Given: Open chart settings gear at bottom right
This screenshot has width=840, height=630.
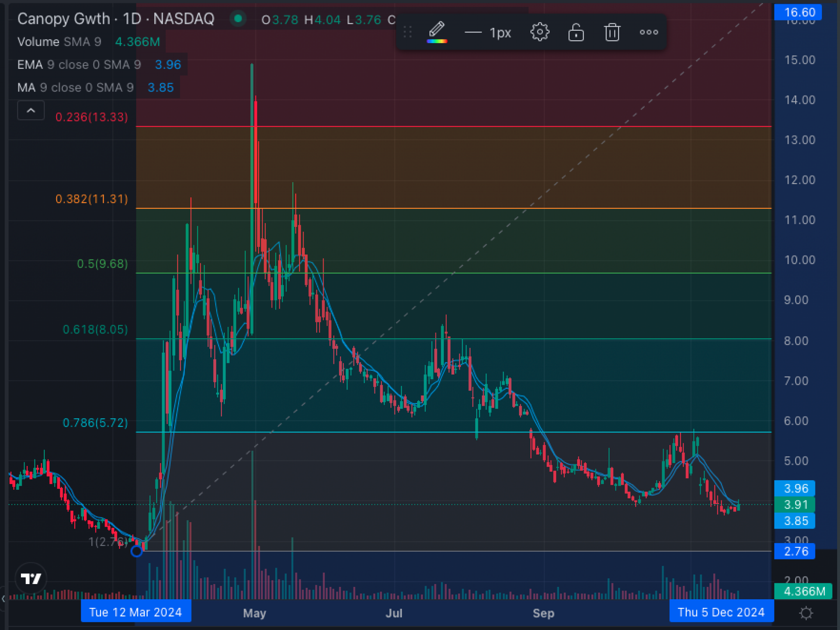Looking at the screenshot, I should (806, 613).
